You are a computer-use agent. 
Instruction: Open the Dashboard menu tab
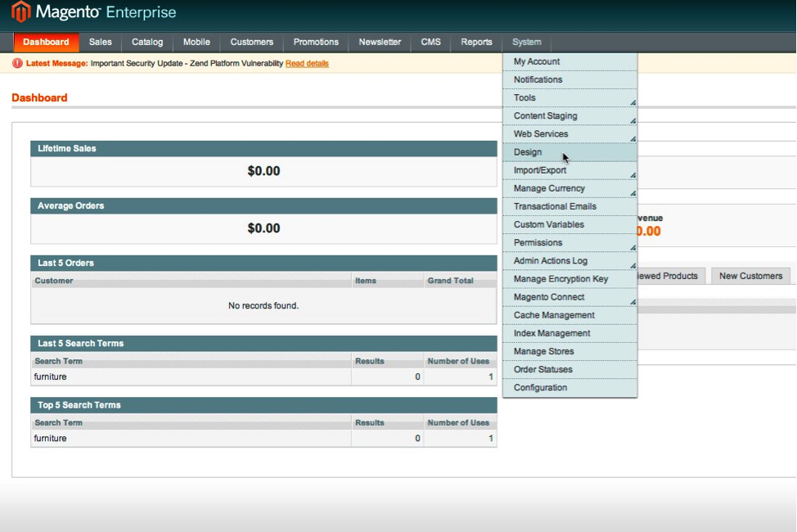coord(46,43)
